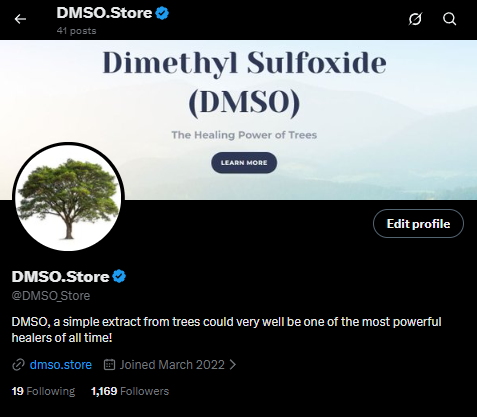Click the verified badge beside the header title

click(x=162, y=13)
